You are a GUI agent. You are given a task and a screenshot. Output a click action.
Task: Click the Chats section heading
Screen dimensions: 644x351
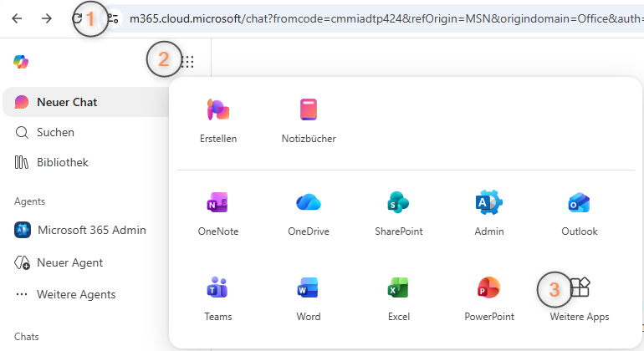(27, 337)
